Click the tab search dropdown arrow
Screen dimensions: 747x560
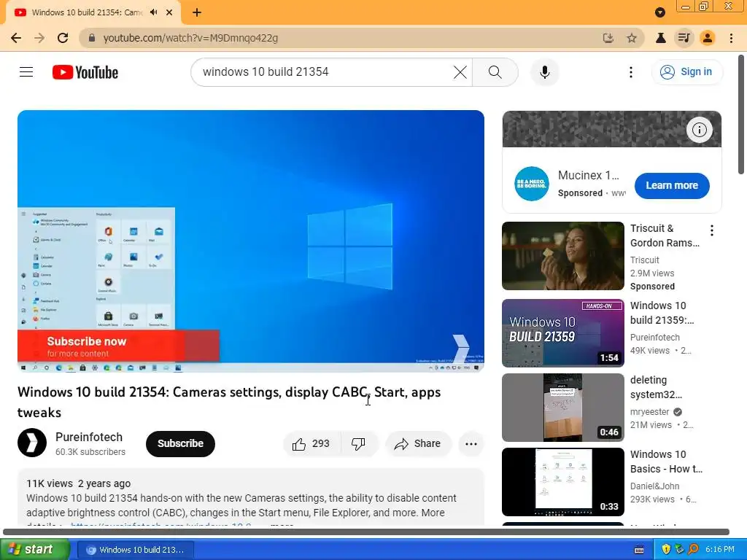[659, 12]
